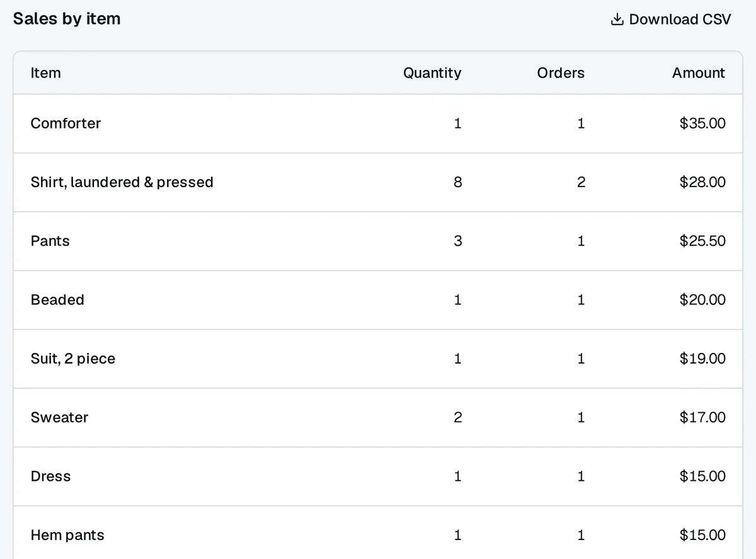This screenshot has width=756, height=559.
Task: Select the Beaded item name
Action: [57, 300]
